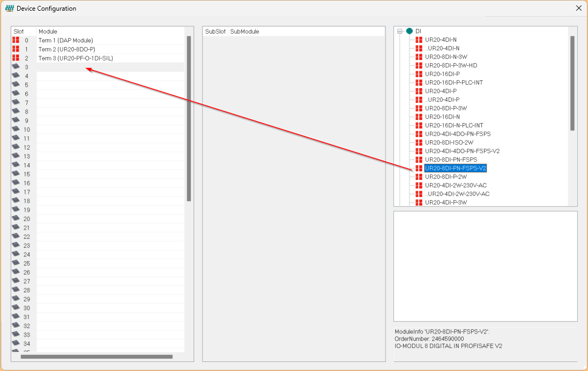
Task: Select ..UR20-4DI-P tree entry
Action: 442,100
